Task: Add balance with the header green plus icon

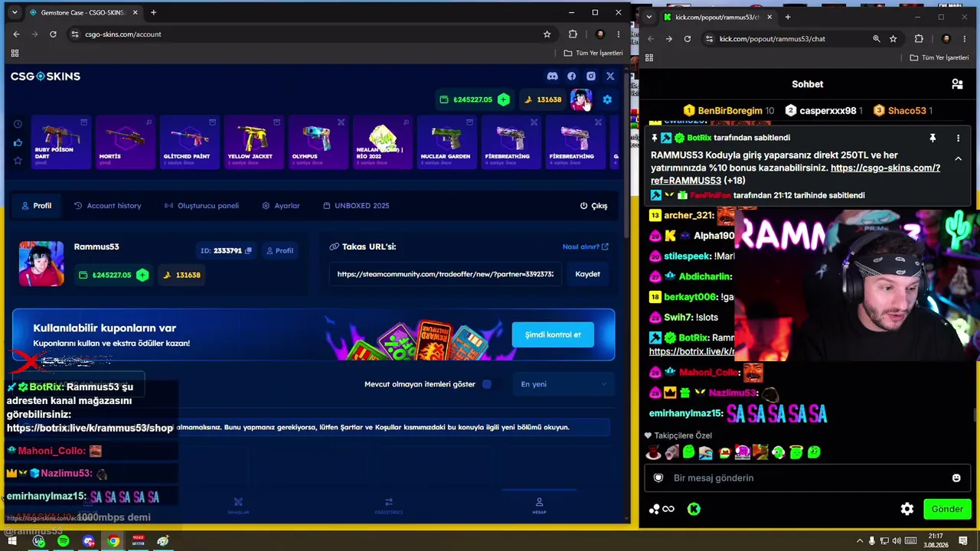Action: pos(503,99)
